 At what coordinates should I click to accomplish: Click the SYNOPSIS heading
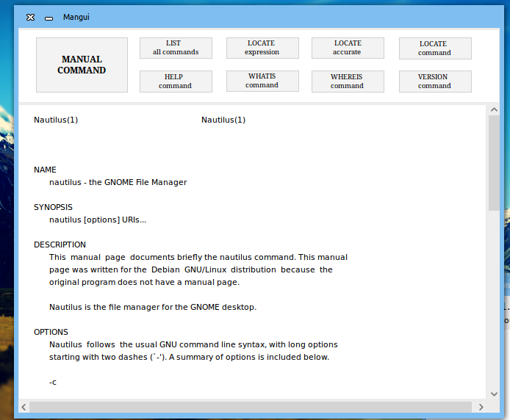coord(53,207)
